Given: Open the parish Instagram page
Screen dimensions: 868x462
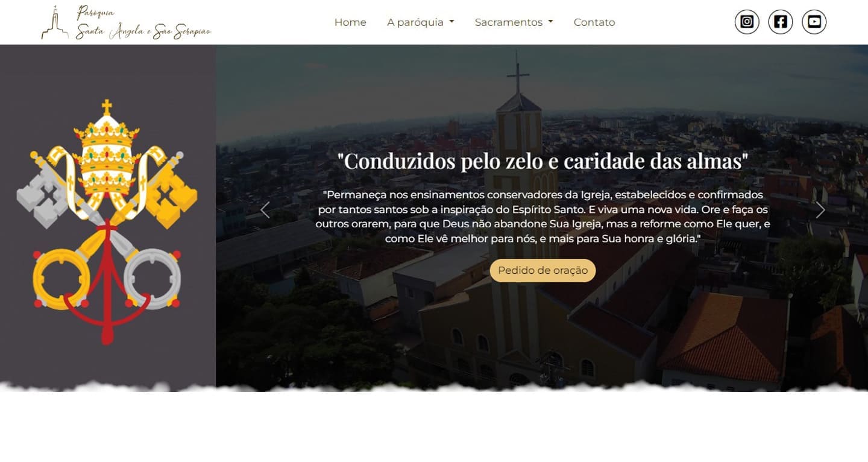Looking at the screenshot, I should click(x=747, y=22).
